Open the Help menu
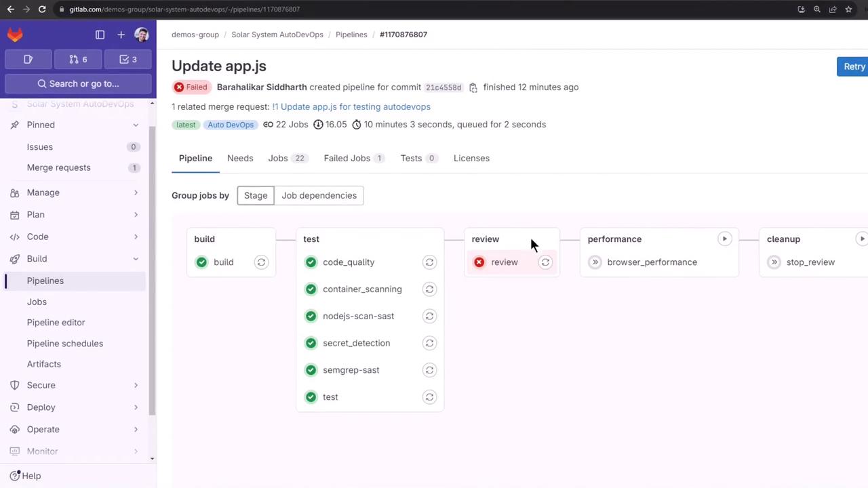 26,476
